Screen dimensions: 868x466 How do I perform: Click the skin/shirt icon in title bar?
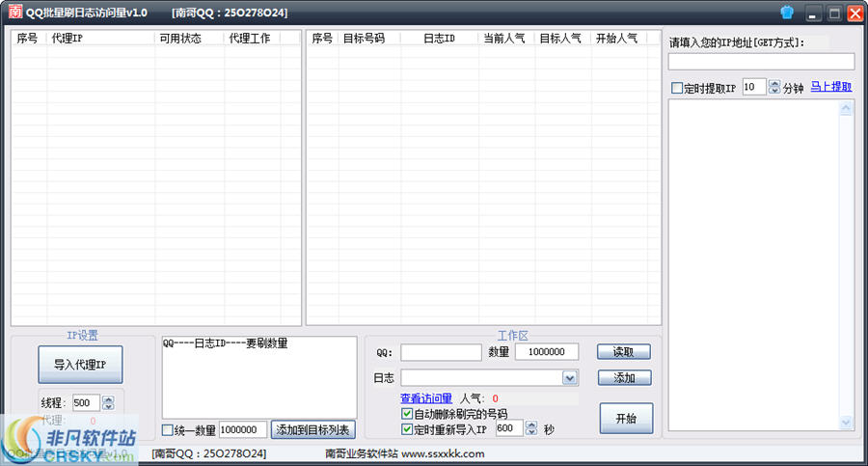pyautogui.click(x=787, y=13)
